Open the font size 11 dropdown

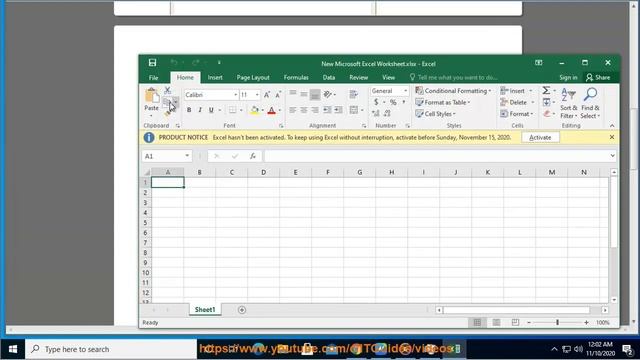tap(257, 95)
